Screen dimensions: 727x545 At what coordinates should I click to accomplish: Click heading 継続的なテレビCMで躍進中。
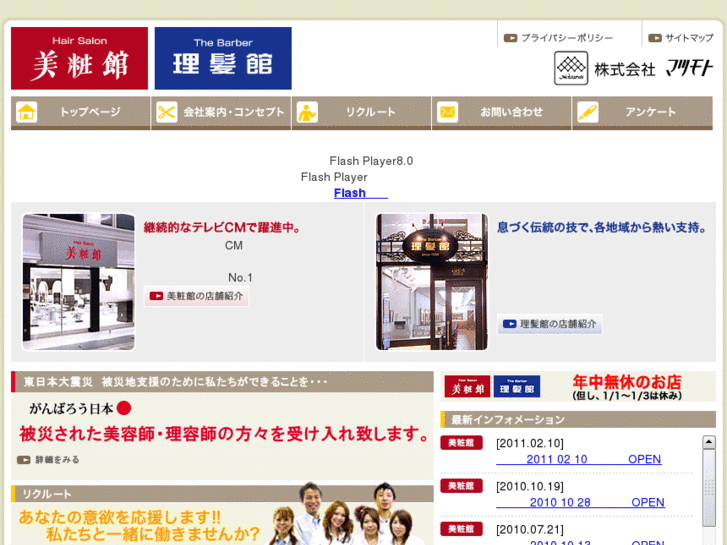(223, 228)
